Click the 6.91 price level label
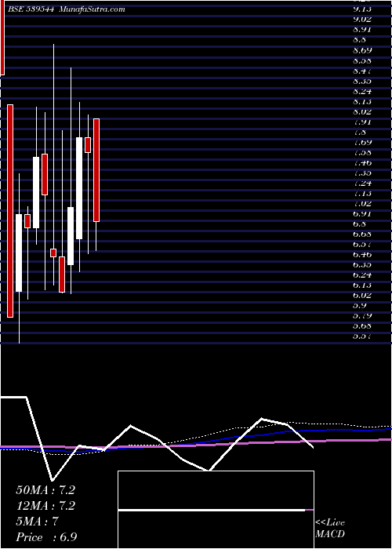 362,213
